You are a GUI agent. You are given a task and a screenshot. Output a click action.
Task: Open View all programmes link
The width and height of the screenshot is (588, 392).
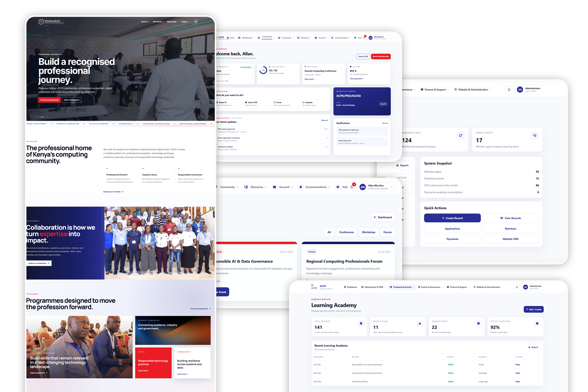coord(200,309)
